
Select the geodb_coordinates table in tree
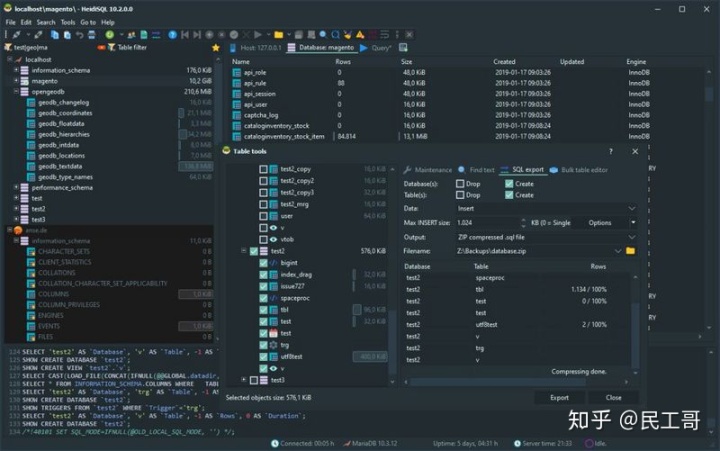point(65,113)
